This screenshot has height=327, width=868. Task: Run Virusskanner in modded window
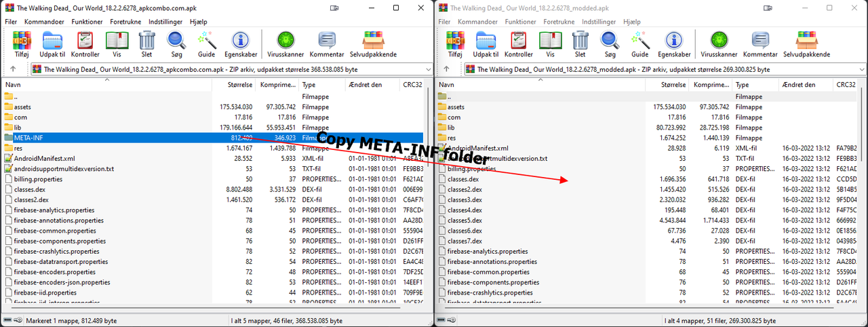[x=719, y=44]
